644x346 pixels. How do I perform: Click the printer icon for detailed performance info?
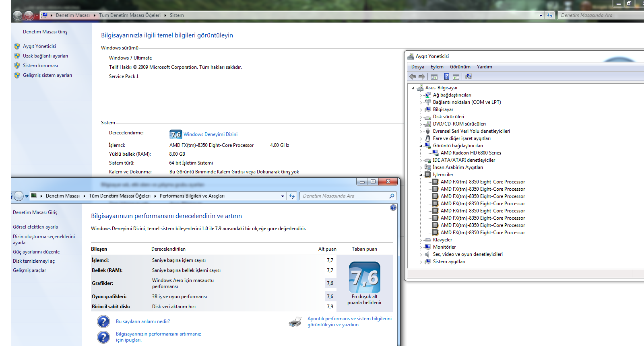tap(295, 321)
